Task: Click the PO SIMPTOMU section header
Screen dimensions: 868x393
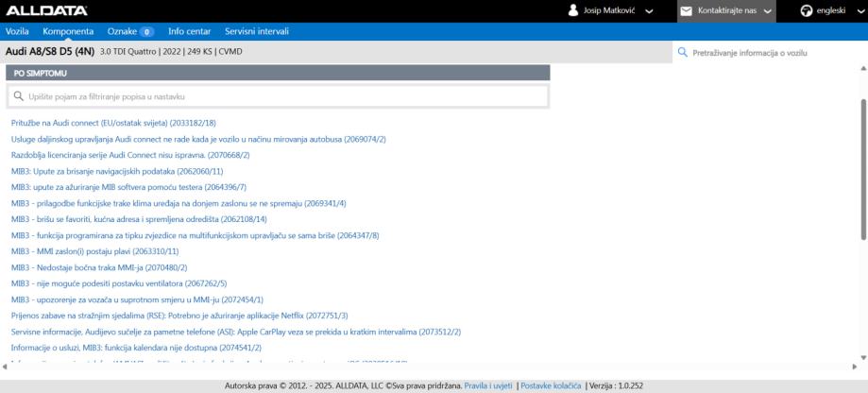Action: coord(278,73)
